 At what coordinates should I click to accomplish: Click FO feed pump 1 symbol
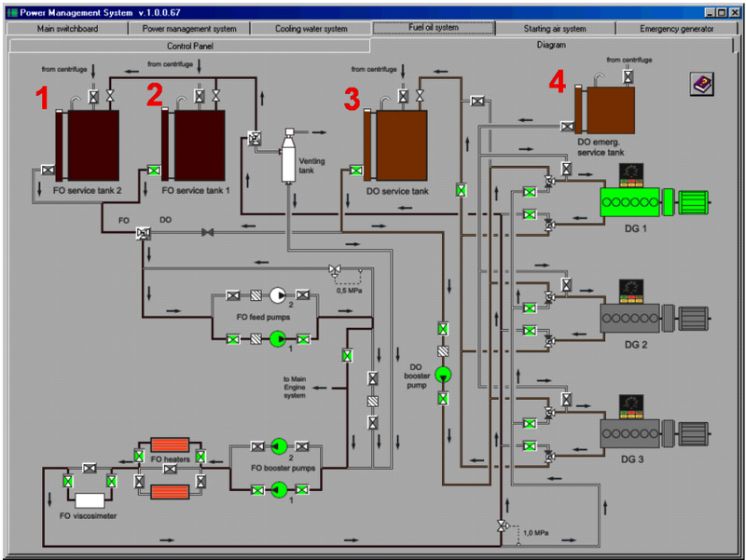click(x=278, y=339)
